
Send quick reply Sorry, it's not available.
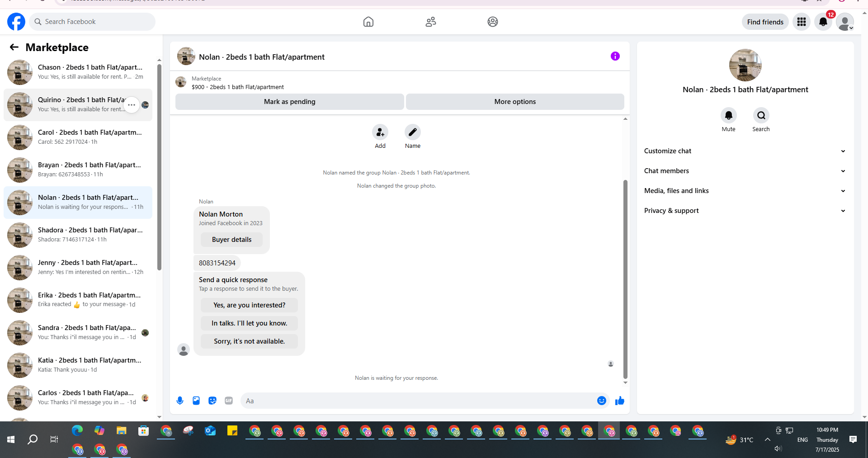coord(249,341)
